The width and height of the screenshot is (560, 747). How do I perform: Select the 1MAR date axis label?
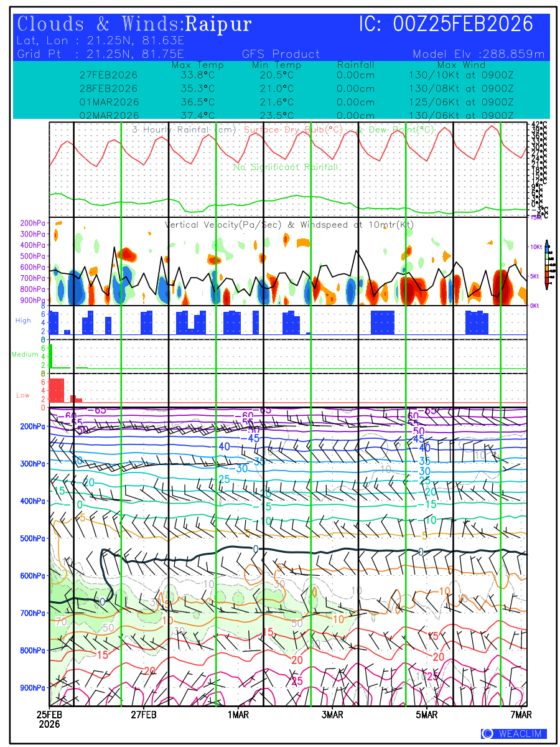coord(238,715)
